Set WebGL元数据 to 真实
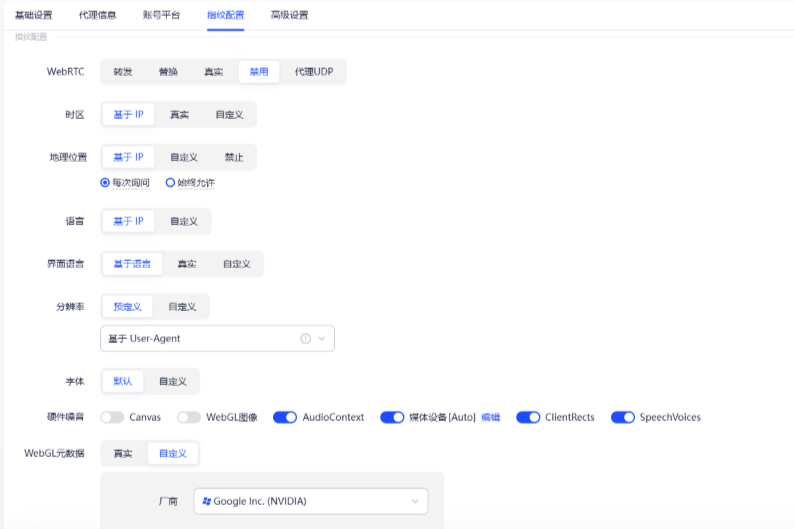The height and width of the screenshot is (529, 794). [x=123, y=454]
